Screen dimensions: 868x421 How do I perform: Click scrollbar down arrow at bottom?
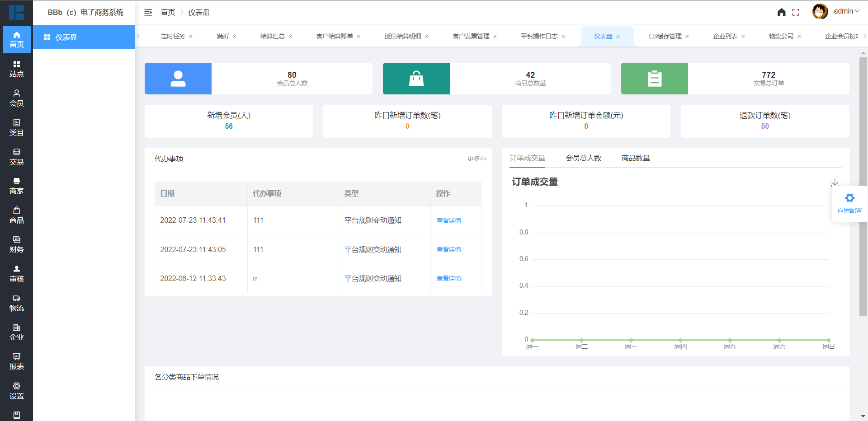[863, 416]
